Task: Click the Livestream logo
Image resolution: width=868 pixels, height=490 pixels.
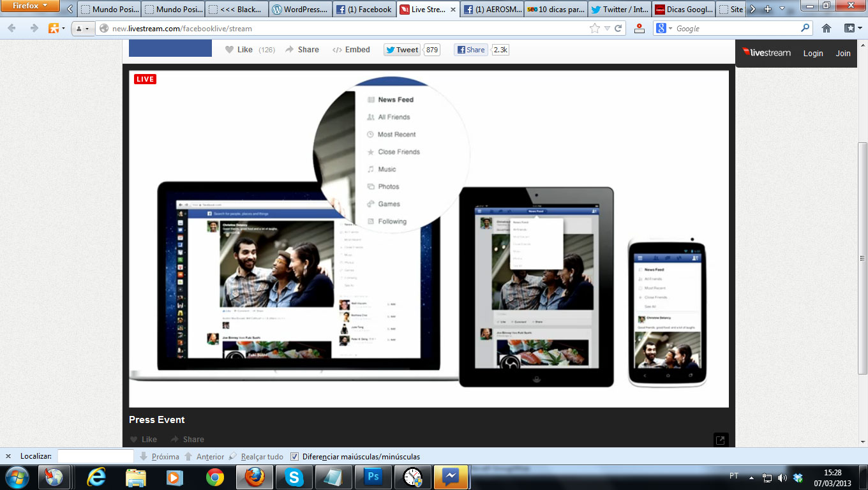Action: 767,53
